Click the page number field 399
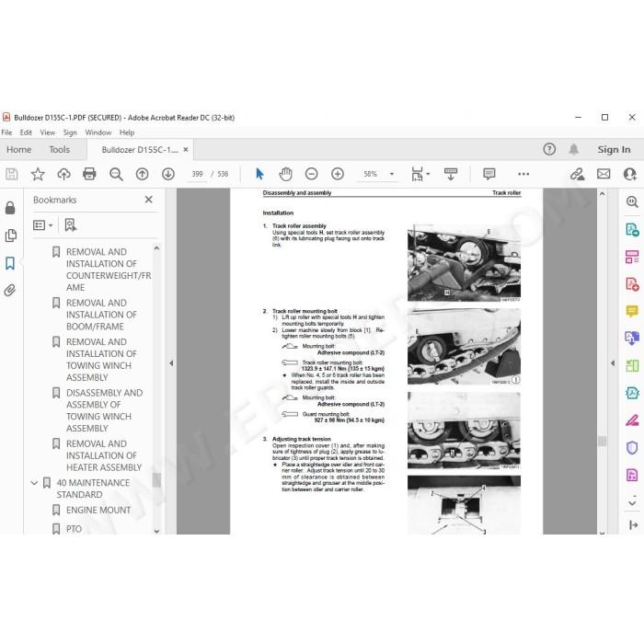644x644 pixels. (197, 174)
